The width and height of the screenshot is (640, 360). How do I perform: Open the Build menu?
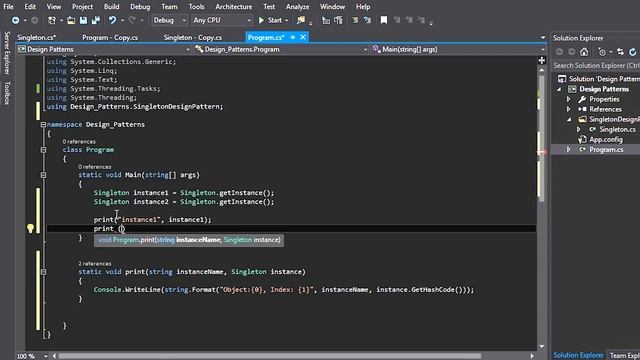coord(111,7)
